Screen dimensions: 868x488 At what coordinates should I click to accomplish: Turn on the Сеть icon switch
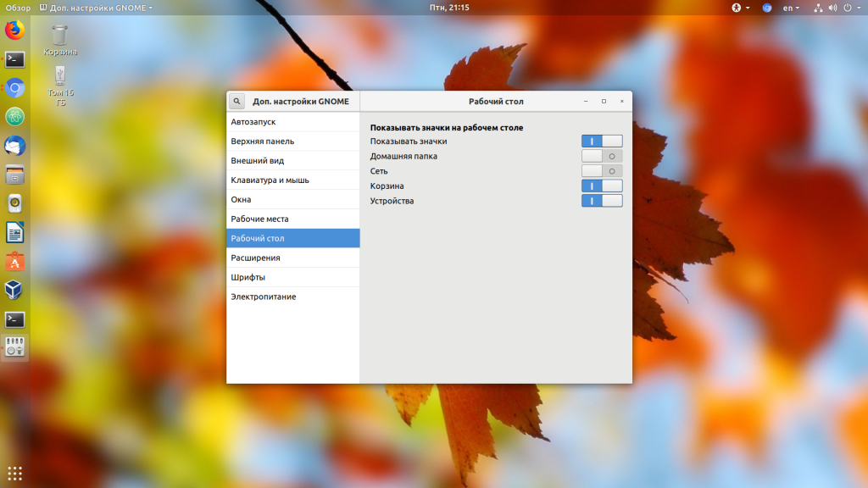pos(602,171)
